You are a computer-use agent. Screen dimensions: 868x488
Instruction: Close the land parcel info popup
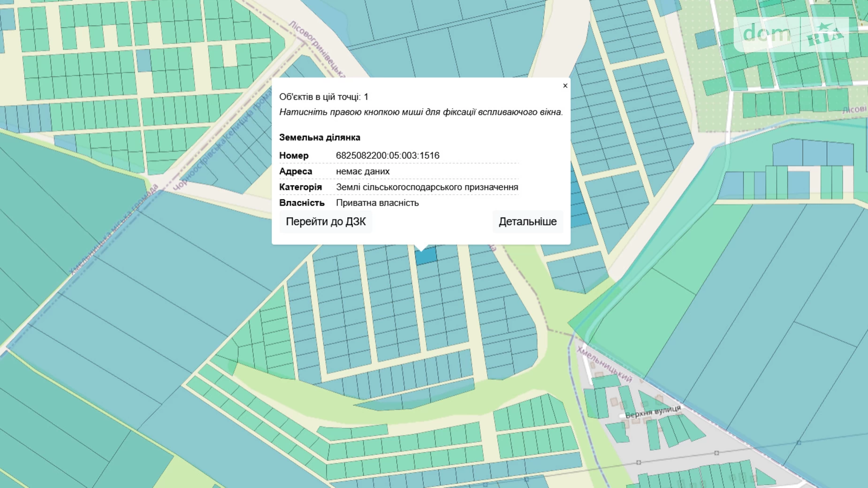point(565,86)
